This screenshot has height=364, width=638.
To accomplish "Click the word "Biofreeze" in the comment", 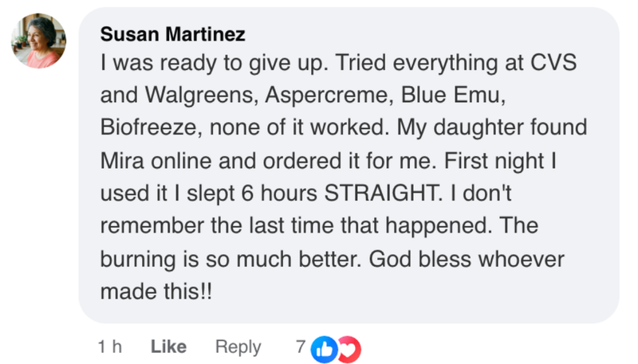I will coord(152,129).
